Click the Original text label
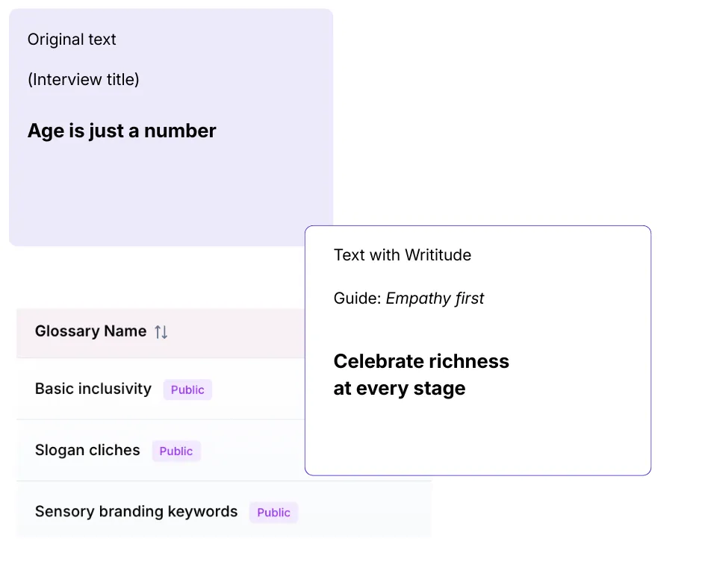The width and height of the screenshot is (702, 588). [x=72, y=40]
